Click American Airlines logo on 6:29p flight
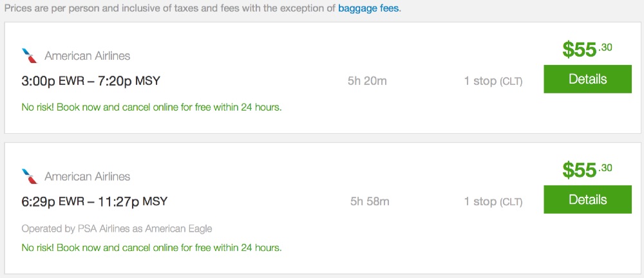The width and height of the screenshot is (644, 278). [30, 176]
